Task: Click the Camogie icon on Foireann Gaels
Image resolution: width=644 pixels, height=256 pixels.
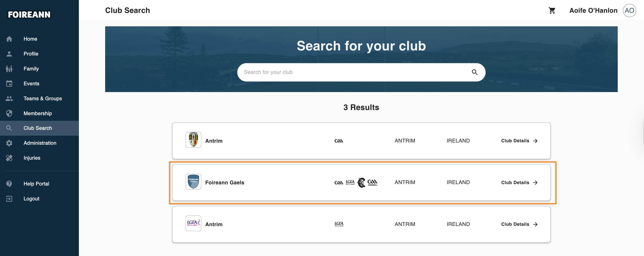Action: tap(361, 182)
